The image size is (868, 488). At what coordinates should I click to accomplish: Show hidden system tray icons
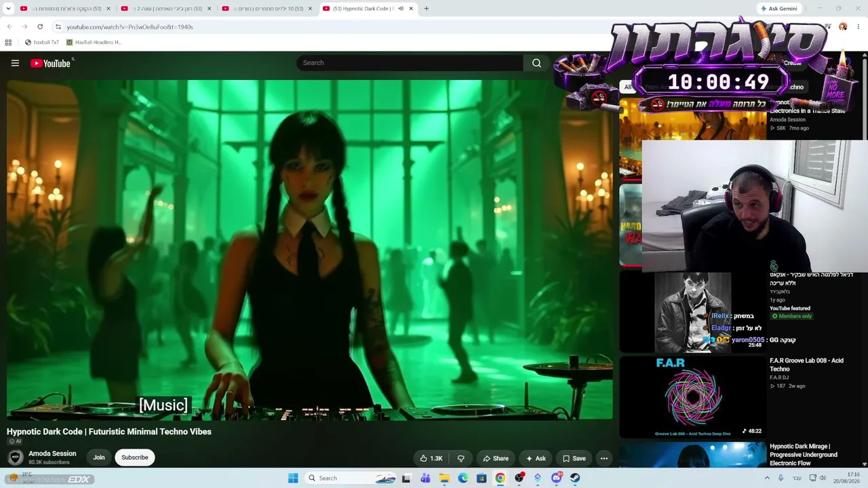767,478
